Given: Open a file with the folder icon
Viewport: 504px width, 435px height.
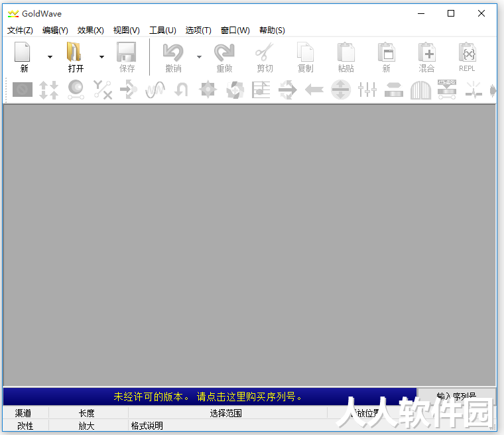Looking at the screenshot, I should 74,52.
